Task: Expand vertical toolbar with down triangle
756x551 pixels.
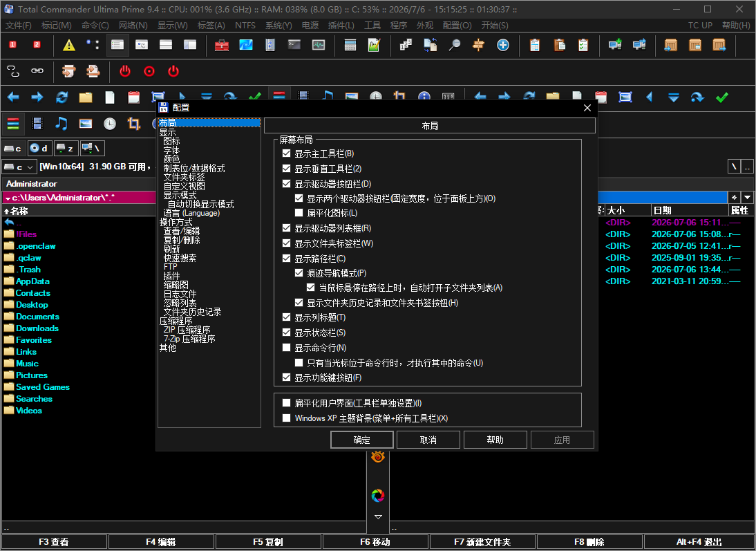Action: [378, 516]
